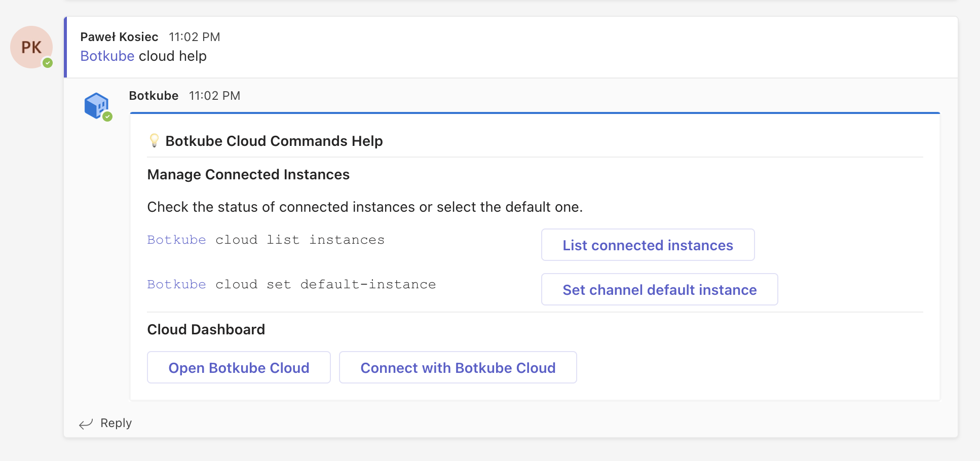The height and width of the screenshot is (461, 980).
Task: Open Botkube Cloud button
Action: pyautogui.click(x=239, y=368)
